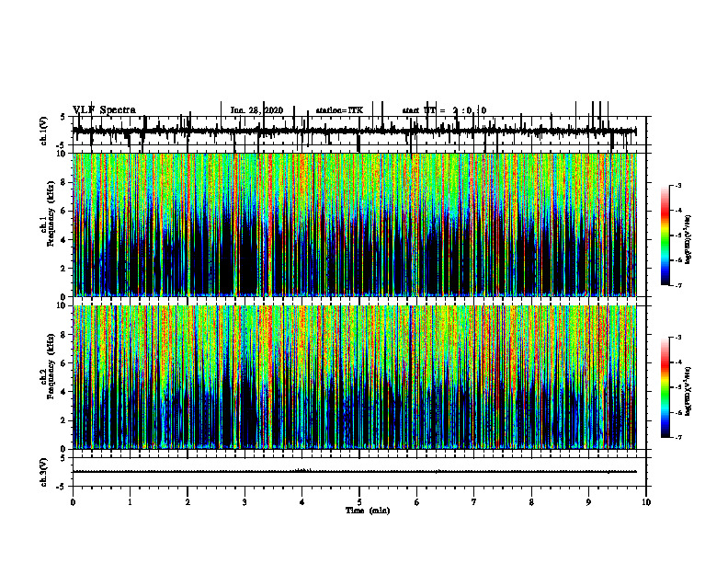Select the "start UT = 2 : 0 : 0" text

click(444, 110)
